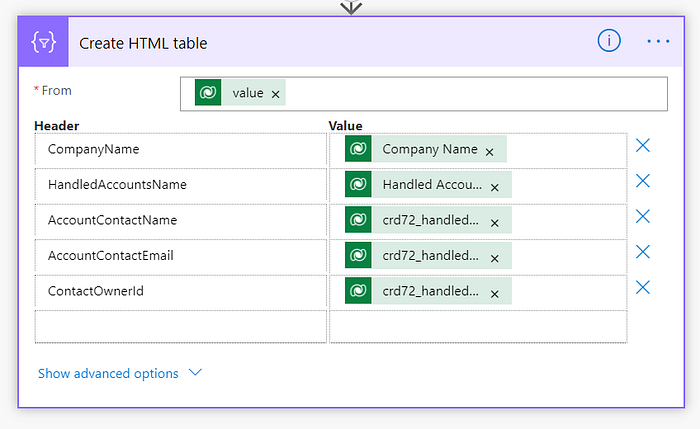Open the three-dot action menu
This screenshot has width=700, height=429.
pyautogui.click(x=658, y=41)
